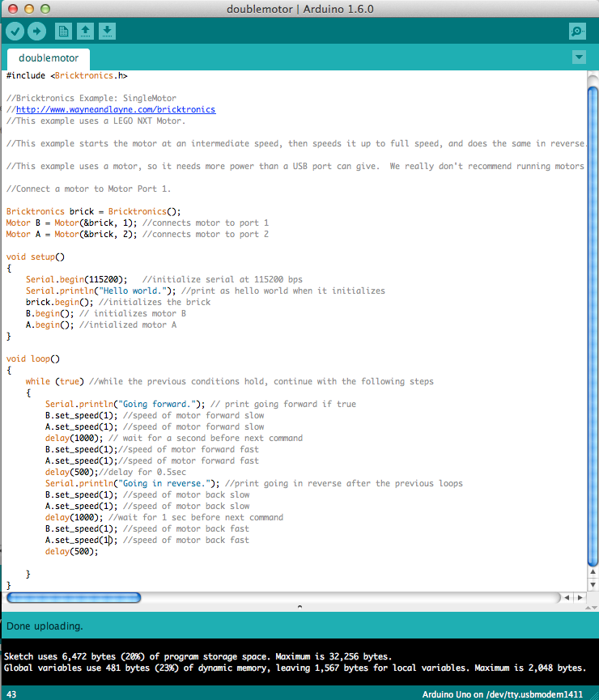Screen dimensions: 599x700
Task: Click the vertical scrollbar thumb
Action: [593, 326]
